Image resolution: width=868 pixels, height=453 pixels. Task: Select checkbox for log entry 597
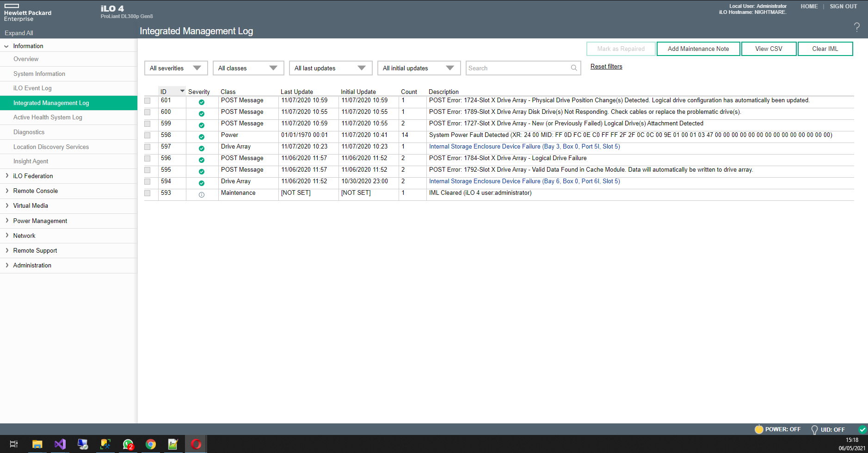[x=148, y=147]
